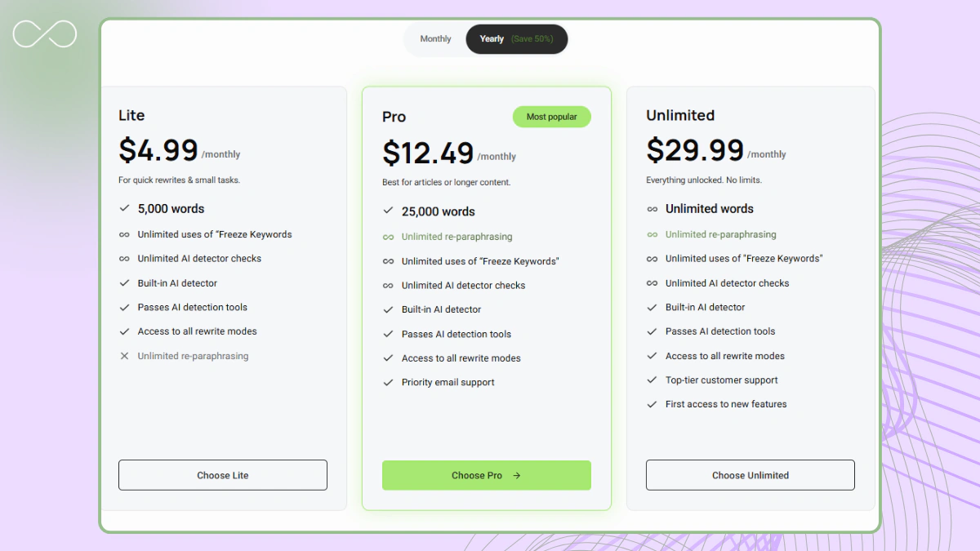Screen dimensions: 980x551
Task: Click the Most popular badge
Action: click(551, 117)
